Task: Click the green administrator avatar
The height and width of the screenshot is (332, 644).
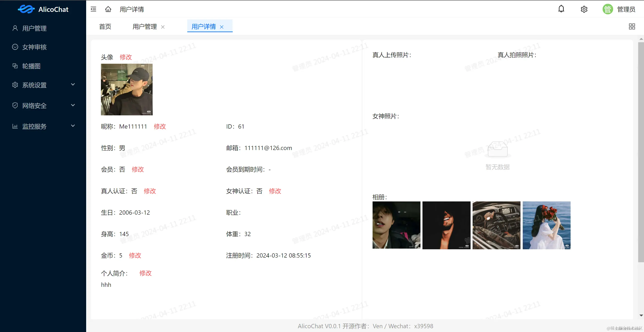Action: 608,9
